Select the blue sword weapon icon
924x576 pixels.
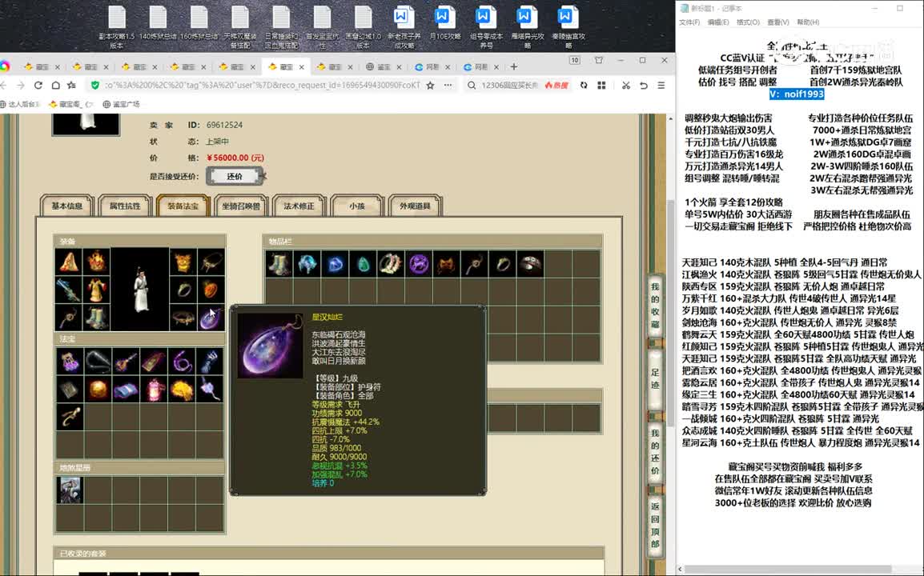coord(69,290)
